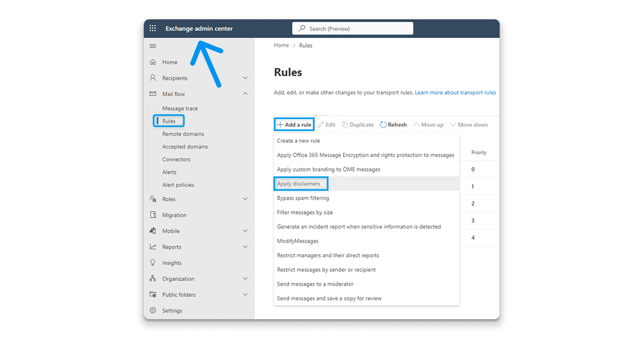Click Rules in the breadcrumb
This screenshot has height=339, width=644.
coord(306,46)
